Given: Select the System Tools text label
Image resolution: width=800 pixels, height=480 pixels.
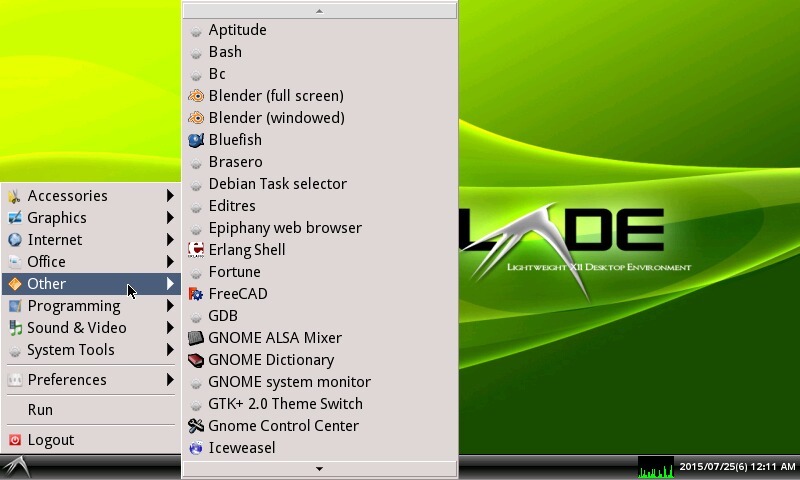Looking at the screenshot, I should pos(71,350).
